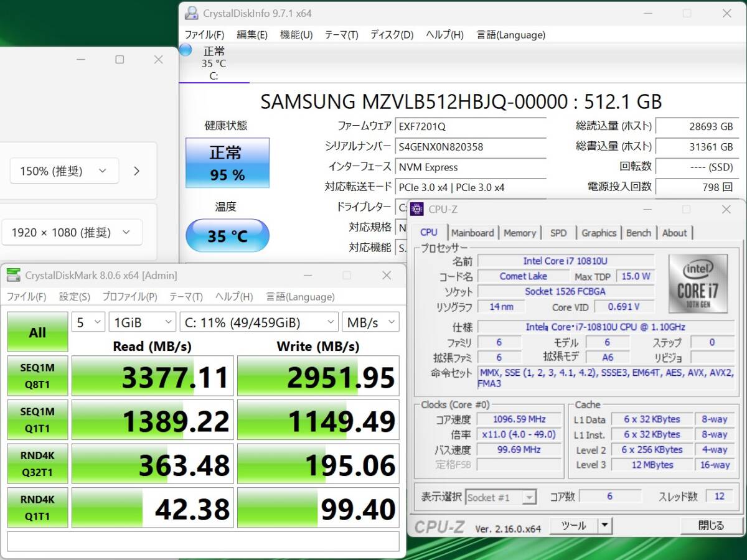Viewport: 747px width, 560px height.
Task: Run all benchmarks via the green All button
Action: pyautogui.click(x=37, y=332)
